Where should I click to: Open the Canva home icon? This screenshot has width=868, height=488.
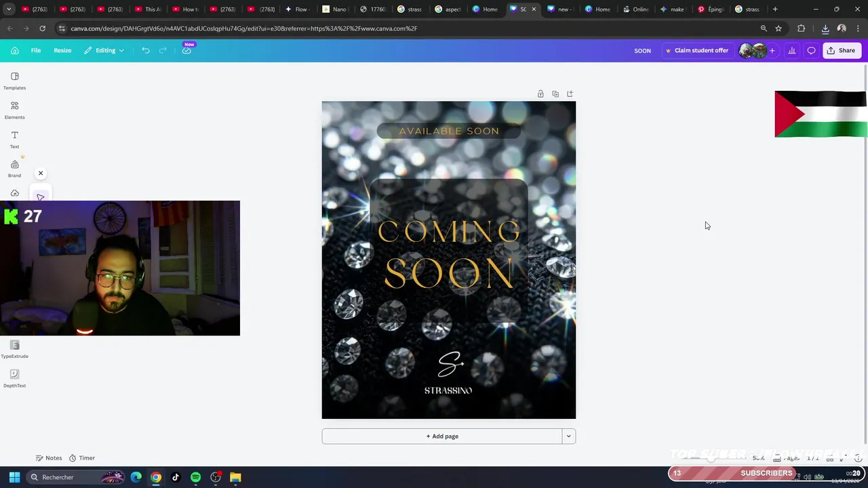pos(14,50)
